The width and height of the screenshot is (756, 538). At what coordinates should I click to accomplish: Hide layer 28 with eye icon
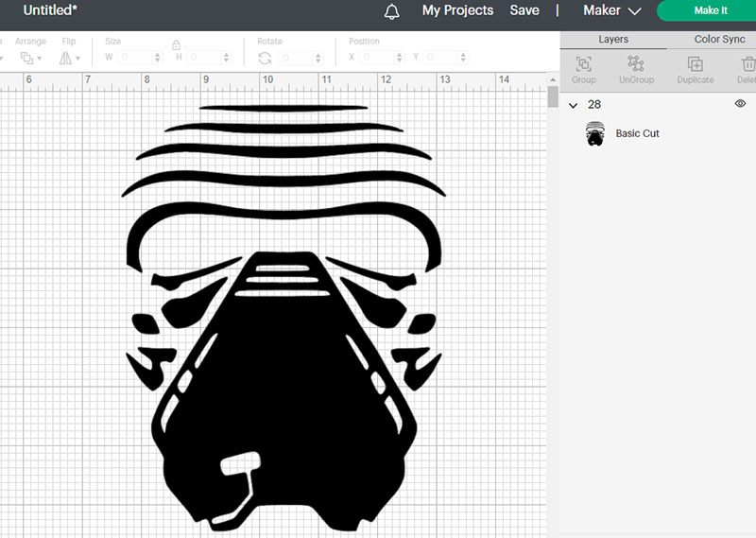[x=740, y=103]
